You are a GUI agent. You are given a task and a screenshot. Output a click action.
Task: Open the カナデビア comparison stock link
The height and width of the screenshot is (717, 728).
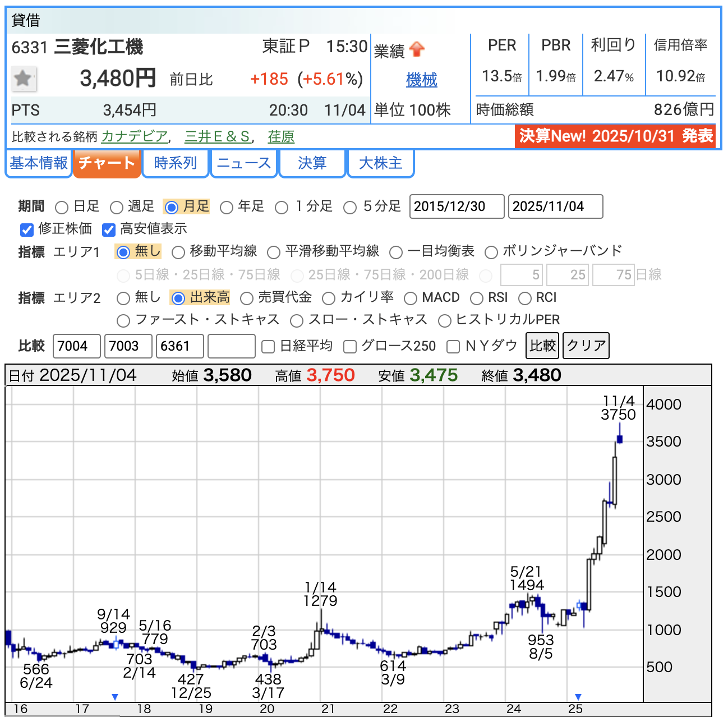pos(135,136)
